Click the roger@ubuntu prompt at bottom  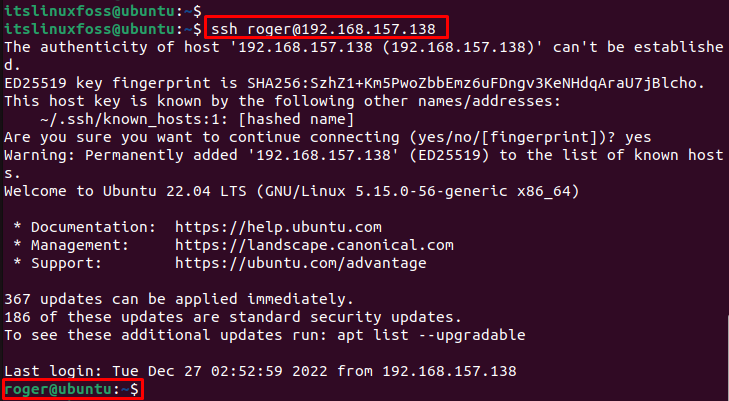[72, 389]
